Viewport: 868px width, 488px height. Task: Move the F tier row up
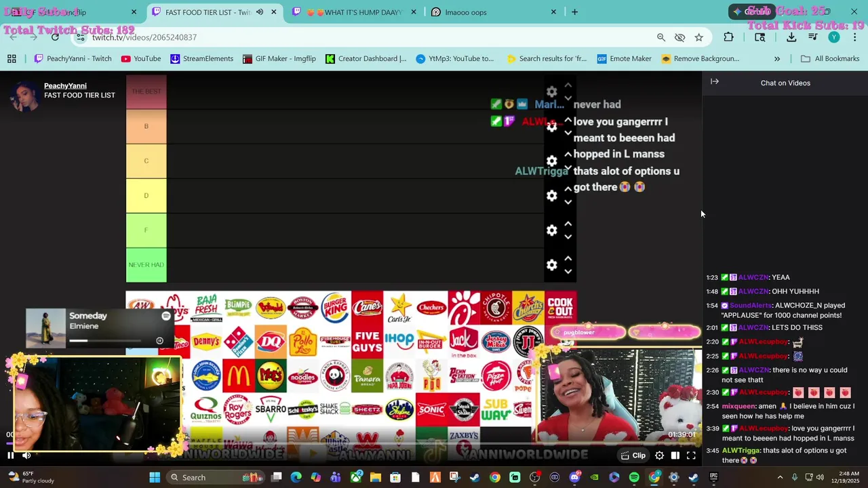pos(568,224)
